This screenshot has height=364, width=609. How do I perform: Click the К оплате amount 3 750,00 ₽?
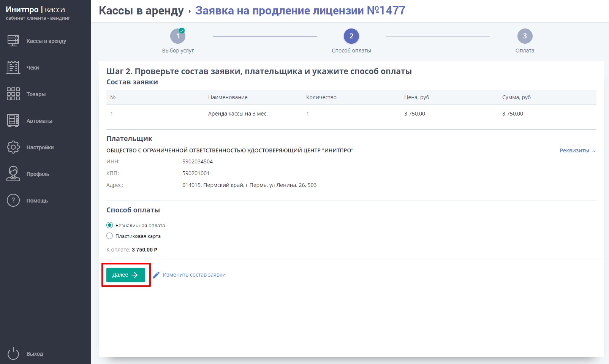click(144, 250)
